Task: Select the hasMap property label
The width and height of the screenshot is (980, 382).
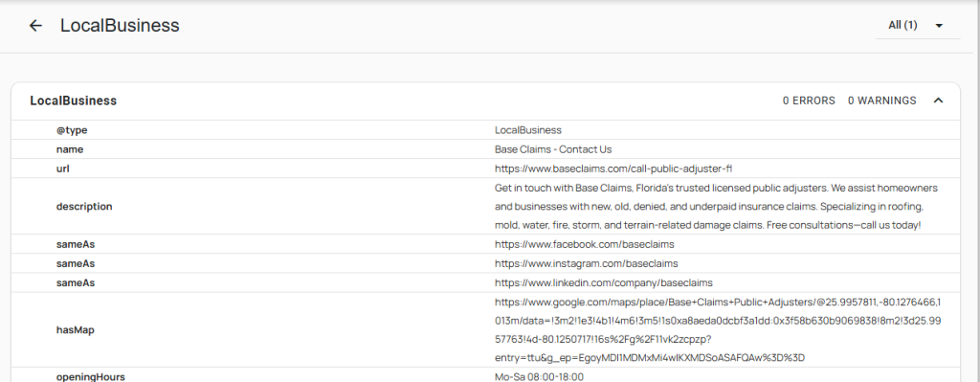Action: click(x=75, y=330)
